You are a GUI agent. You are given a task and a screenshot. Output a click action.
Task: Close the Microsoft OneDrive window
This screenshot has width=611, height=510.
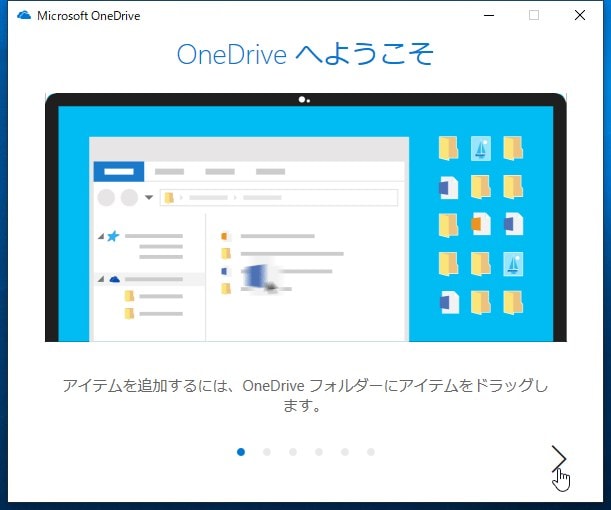580,15
